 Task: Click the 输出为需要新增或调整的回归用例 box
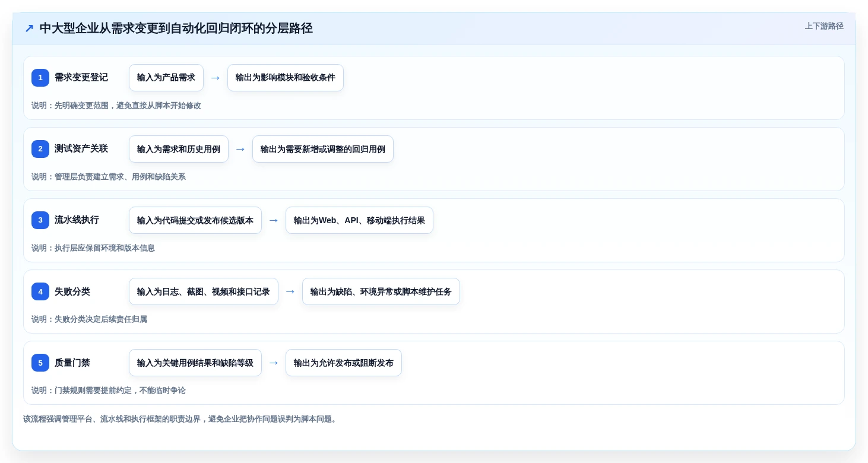323,149
